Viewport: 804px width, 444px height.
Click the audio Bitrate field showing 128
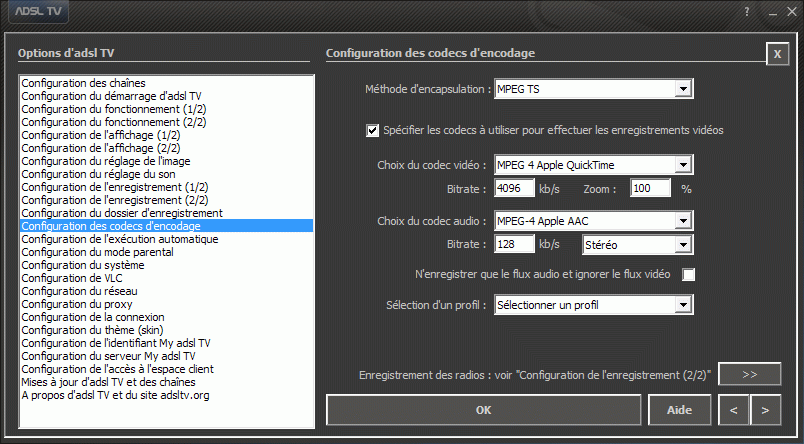coord(514,244)
